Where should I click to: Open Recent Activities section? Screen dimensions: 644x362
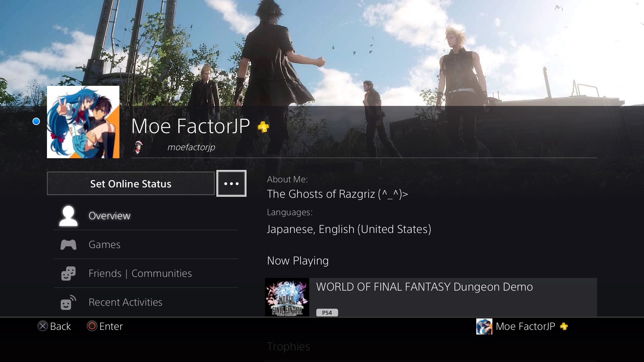click(146, 302)
